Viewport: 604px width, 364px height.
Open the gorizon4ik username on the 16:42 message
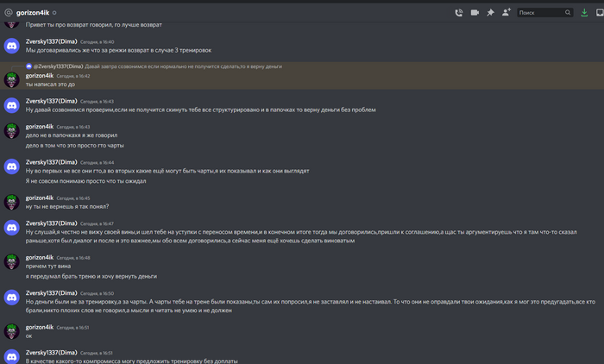pos(40,76)
